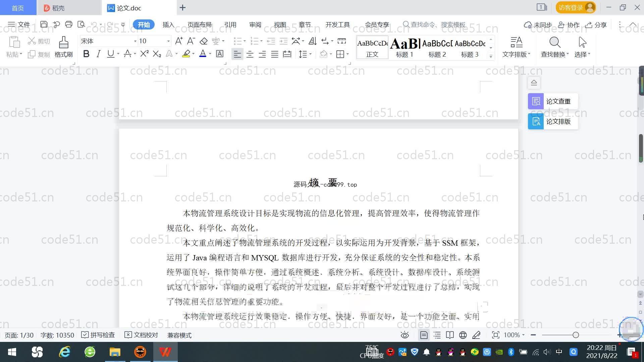The height and width of the screenshot is (362, 644).
Task: Switch to the 插入 ribbon tab
Action: click(x=168, y=24)
